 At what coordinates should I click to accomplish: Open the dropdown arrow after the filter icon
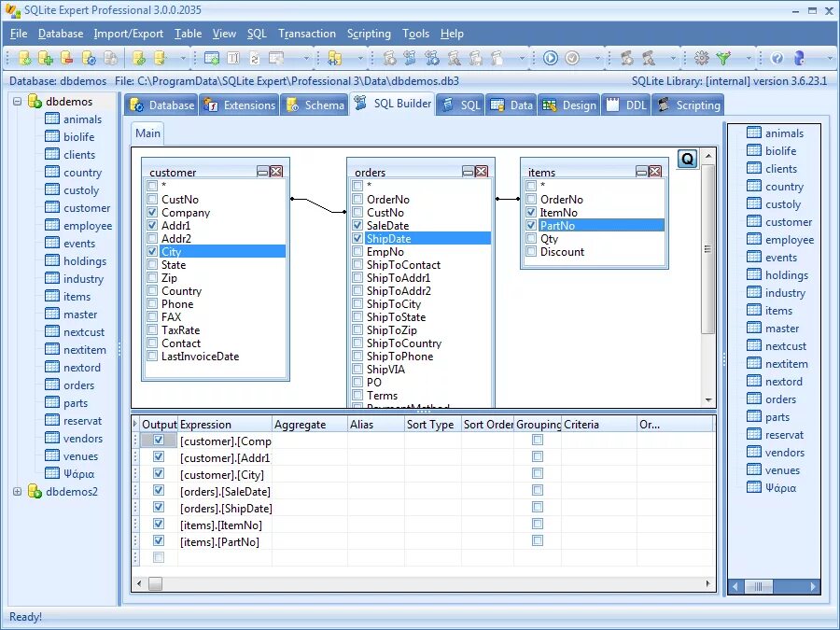pyautogui.click(x=749, y=58)
